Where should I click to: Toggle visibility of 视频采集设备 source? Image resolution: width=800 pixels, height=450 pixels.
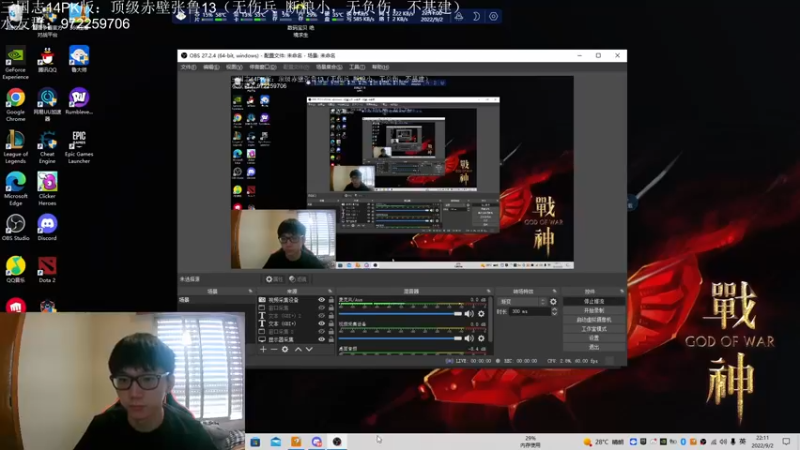[321, 300]
